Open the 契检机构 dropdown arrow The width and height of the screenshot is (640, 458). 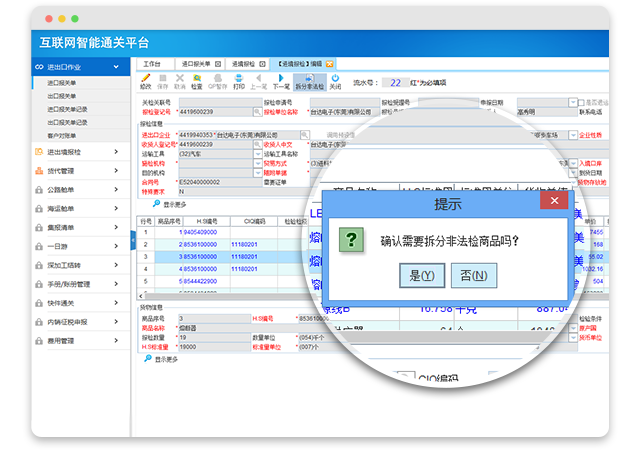258,163
